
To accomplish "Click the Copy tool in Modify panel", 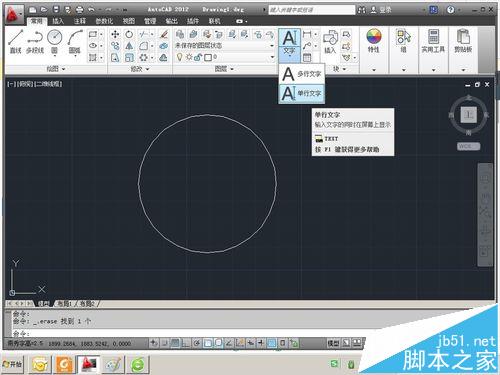I will (x=115, y=46).
